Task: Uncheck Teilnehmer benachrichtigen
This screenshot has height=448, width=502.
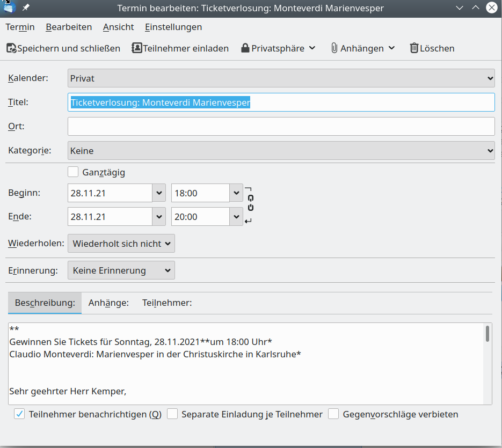Action: 19,414
